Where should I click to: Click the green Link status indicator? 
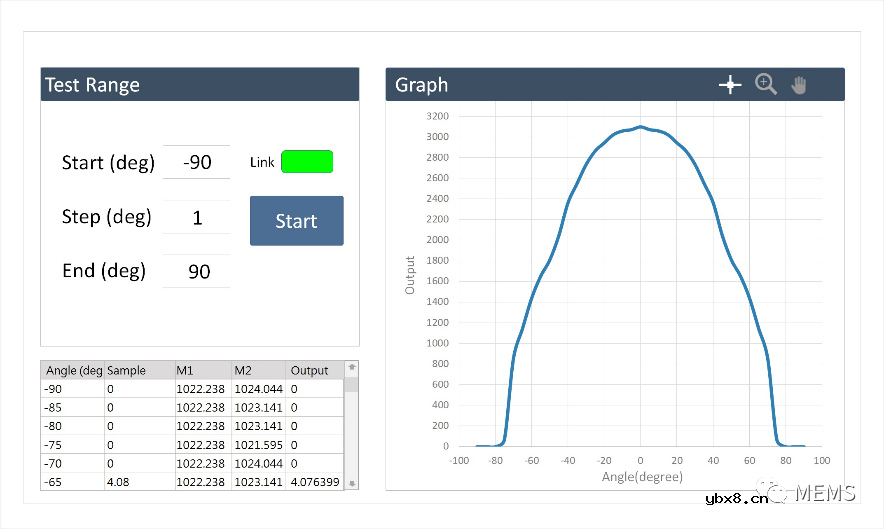(307, 162)
